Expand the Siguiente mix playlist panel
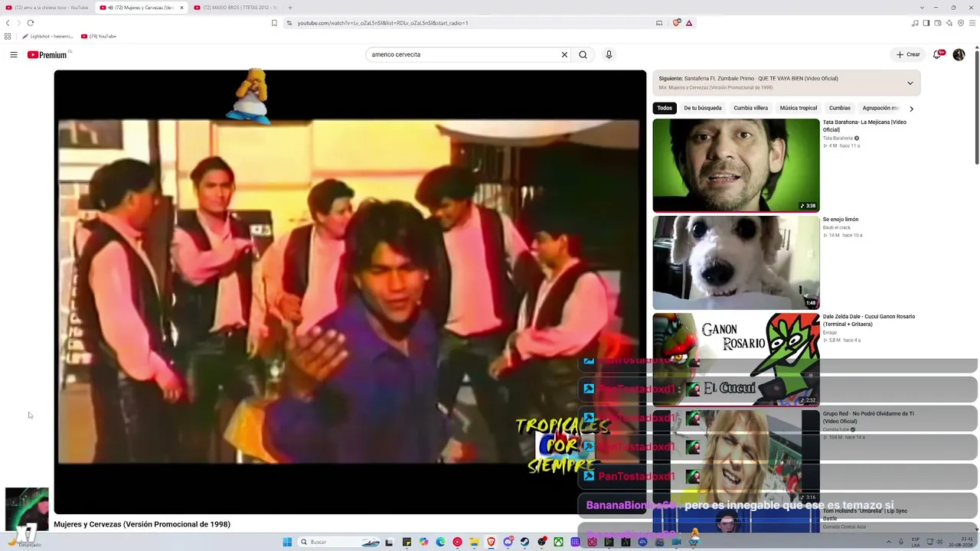Screen dimensions: 980x551 (x=910, y=83)
